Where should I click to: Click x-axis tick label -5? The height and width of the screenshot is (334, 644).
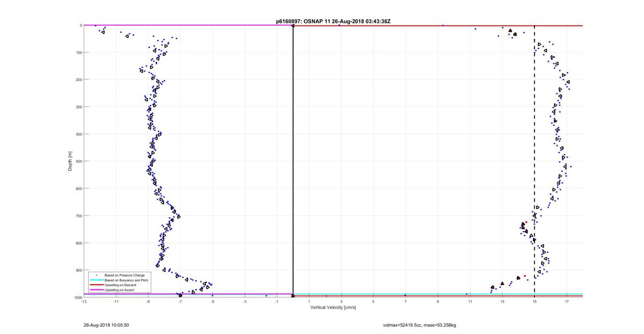coord(213,301)
